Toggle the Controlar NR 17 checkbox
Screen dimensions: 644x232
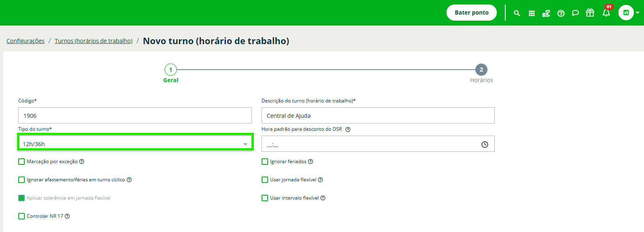21,216
